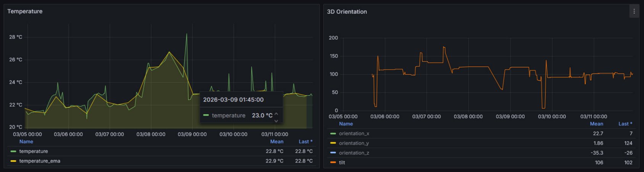Sort 3D Orientation legend by Last * column
Viewport: 644px width, 172px height.
point(625,124)
